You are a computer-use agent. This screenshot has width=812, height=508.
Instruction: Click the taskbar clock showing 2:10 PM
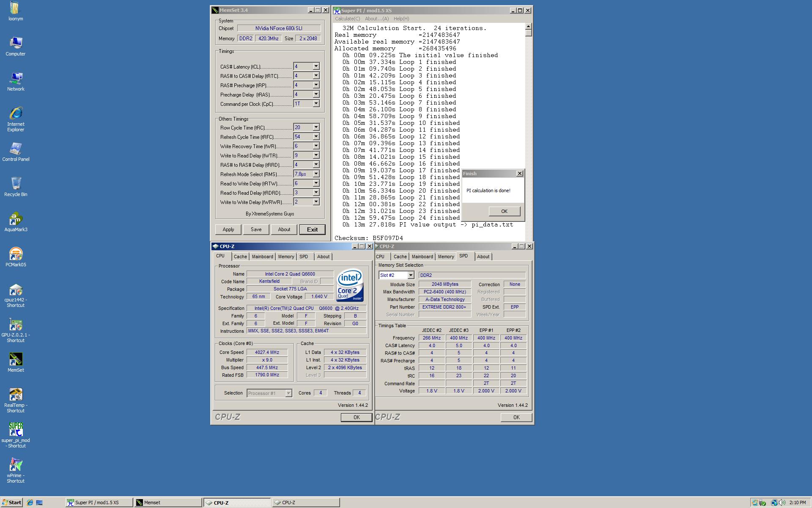(797, 502)
